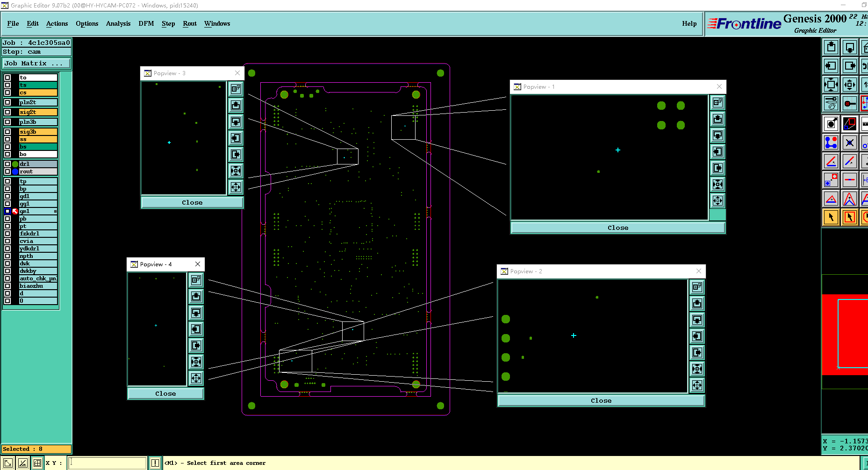
Task: Toggle the checkbox for layer biaozhu
Action: click(7, 286)
